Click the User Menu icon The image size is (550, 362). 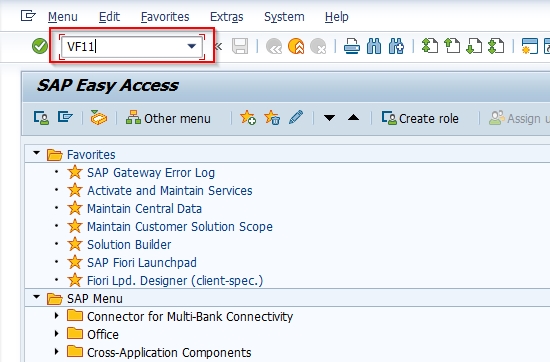click(x=41, y=118)
